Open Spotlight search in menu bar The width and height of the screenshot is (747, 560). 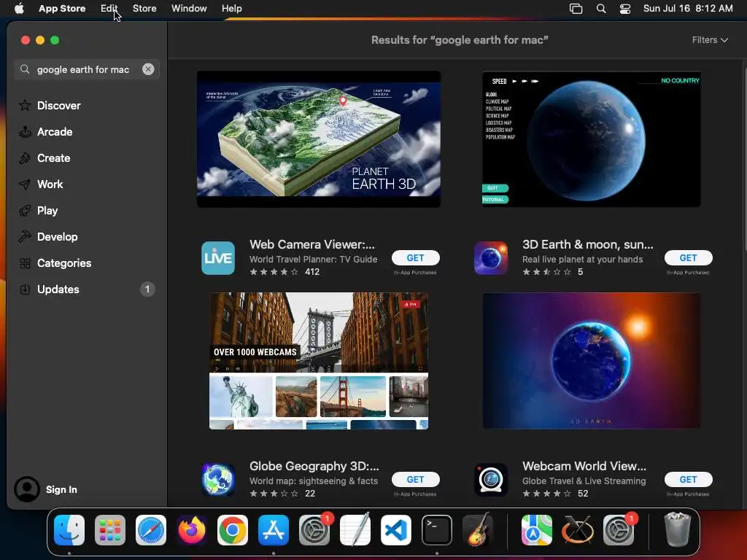(601, 9)
